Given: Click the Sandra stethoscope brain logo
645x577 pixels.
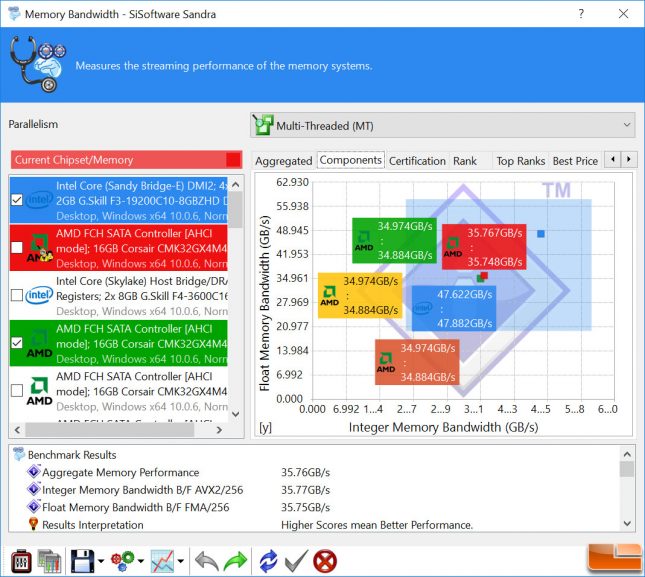Looking at the screenshot, I should (38, 64).
